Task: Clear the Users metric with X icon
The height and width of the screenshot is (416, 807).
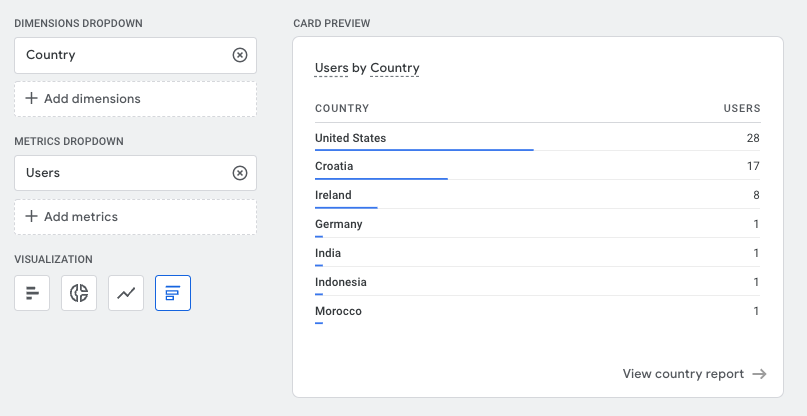Action: click(x=240, y=173)
